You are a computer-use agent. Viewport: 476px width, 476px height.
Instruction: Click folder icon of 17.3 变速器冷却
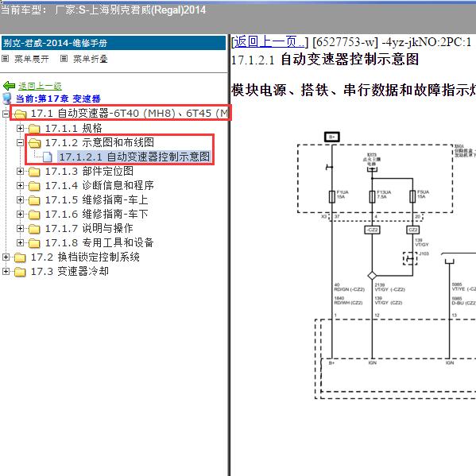[20, 272]
